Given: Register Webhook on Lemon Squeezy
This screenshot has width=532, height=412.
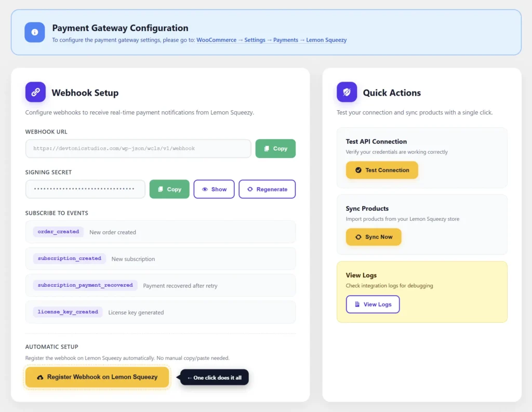Looking at the screenshot, I should [97, 377].
